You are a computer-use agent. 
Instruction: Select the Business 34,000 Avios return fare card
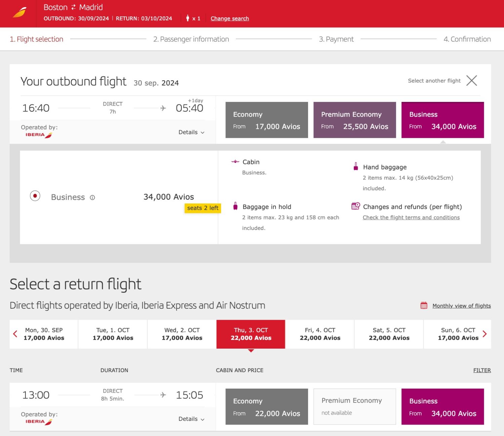pos(443,407)
